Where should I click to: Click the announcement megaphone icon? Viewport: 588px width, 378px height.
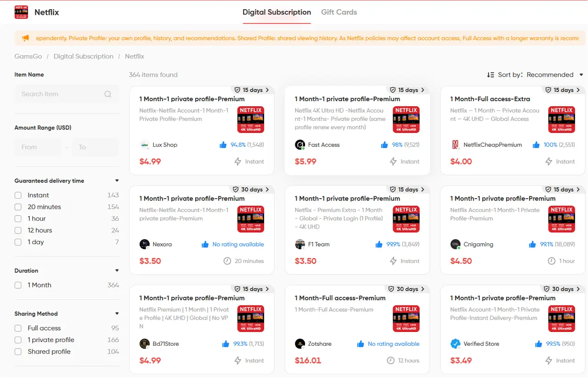[x=26, y=38]
